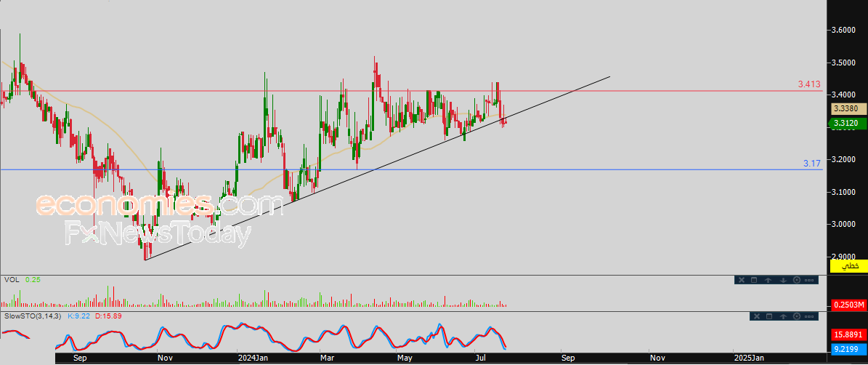Open more options for SlowSTO pane
868x365 pixels.
point(809,317)
